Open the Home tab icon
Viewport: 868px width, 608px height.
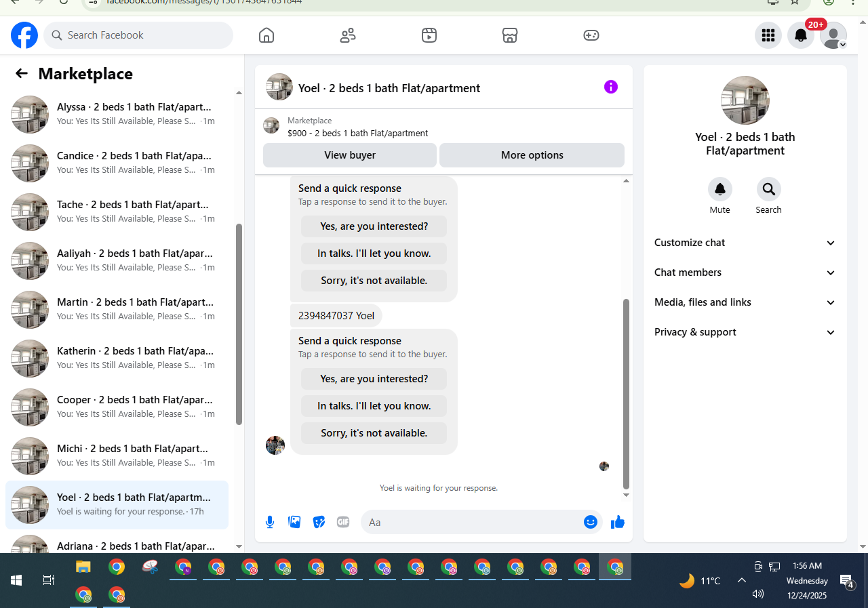pos(267,35)
